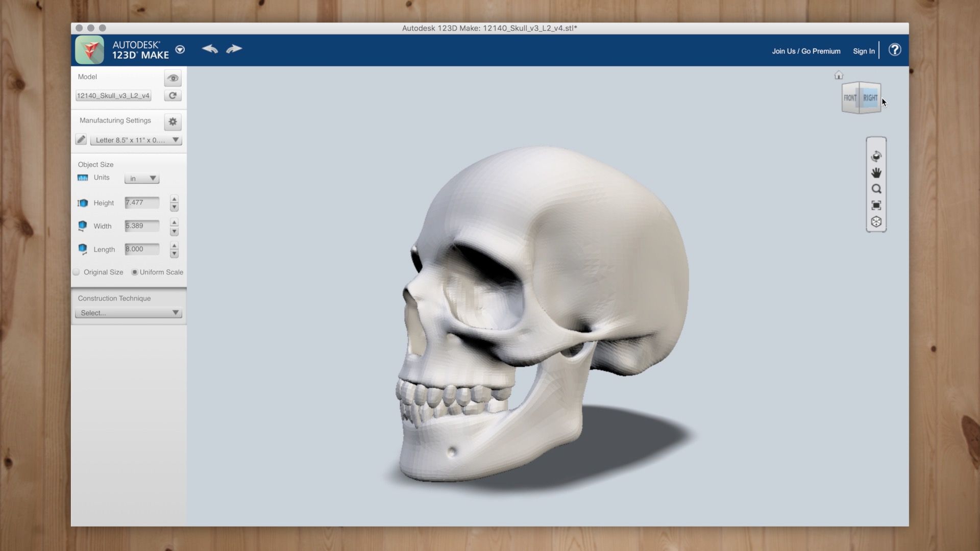The width and height of the screenshot is (980, 551).
Task: Select the Pan hand tool
Action: click(876, 172)
